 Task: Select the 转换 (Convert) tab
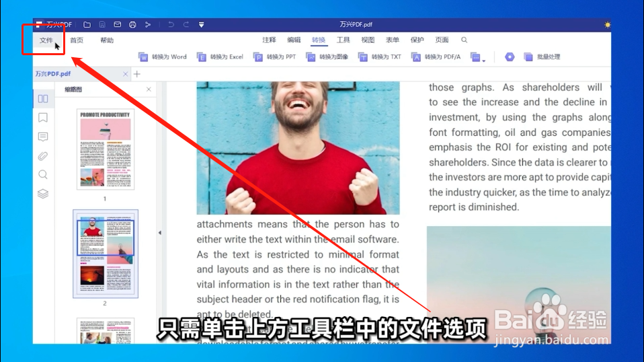tap(319, 40)
